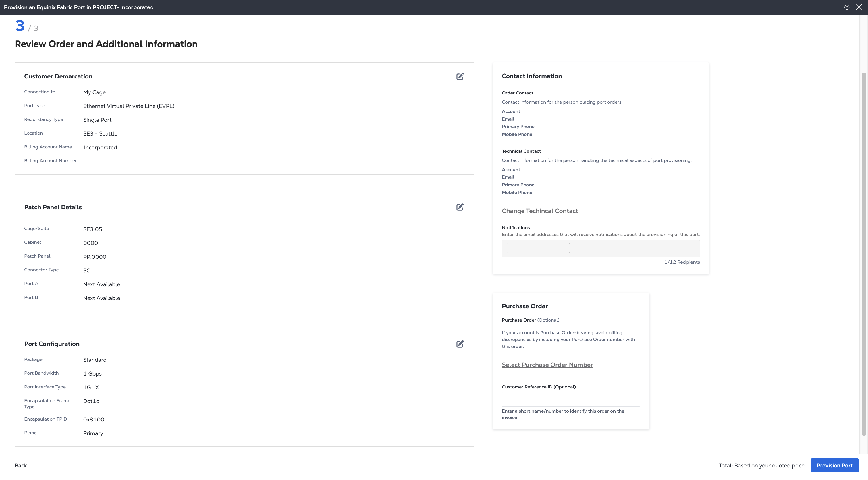Close the Provision Fabric Port dialog
Image resolution: width=868 pixels, height=480 pixels.
[x=859, y=7]
